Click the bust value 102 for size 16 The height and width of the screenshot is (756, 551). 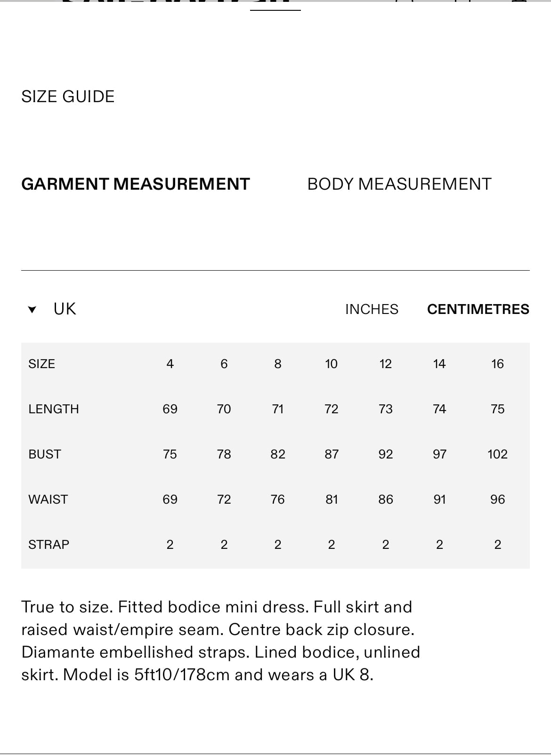pos(497,454)
